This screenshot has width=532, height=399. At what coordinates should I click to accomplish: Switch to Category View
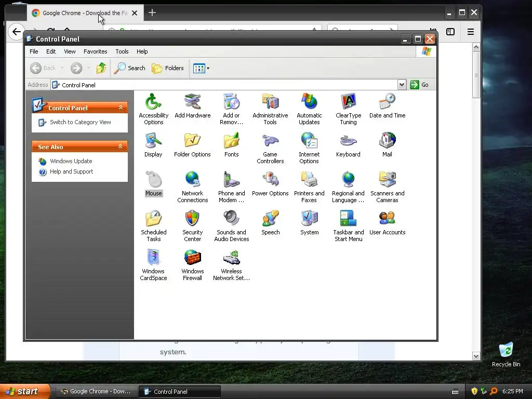81,122
